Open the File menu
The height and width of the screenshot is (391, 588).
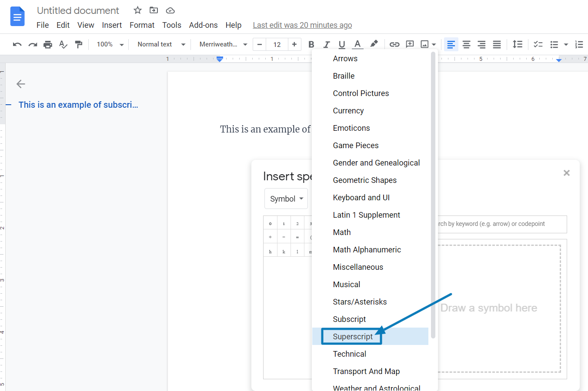point(43,25)
